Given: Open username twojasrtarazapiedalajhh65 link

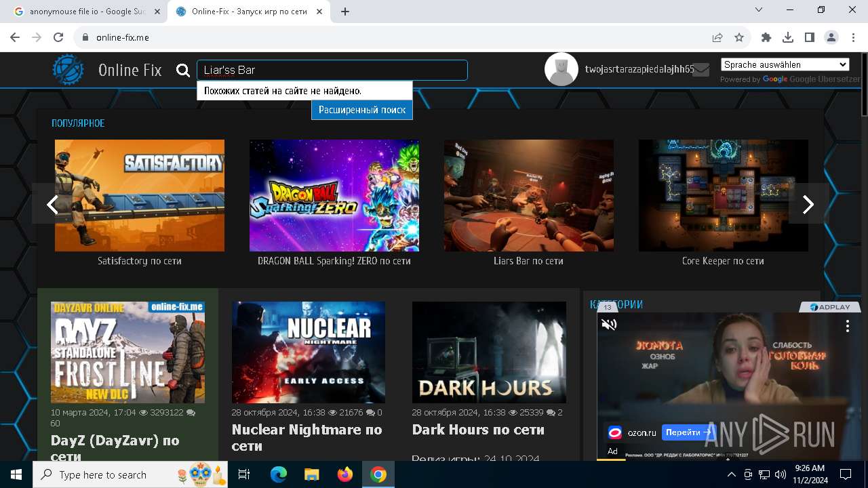Looking at the screenshot, I should [639, 69].
